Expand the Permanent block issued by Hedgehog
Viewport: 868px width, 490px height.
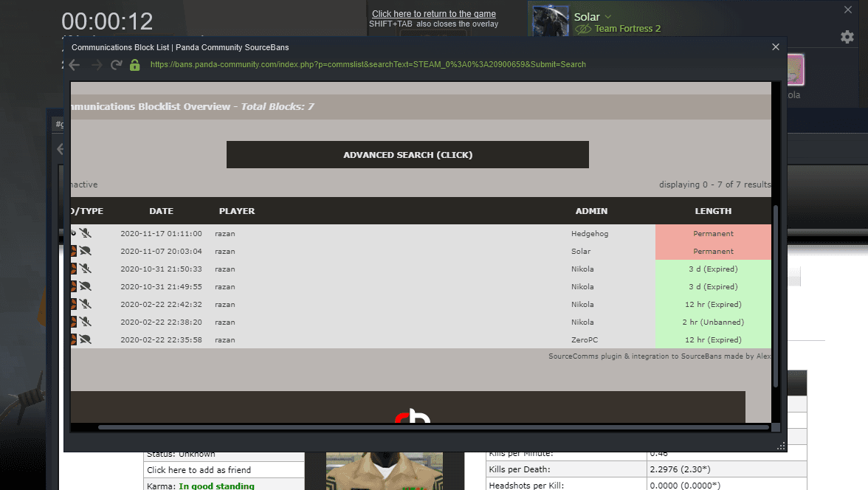[x=713, y=233]
